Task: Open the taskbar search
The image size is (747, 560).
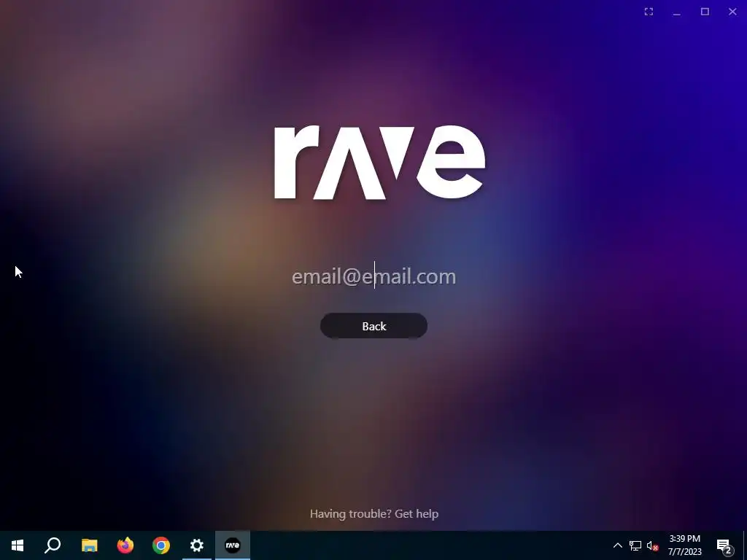Action: [x=53, y=545]
